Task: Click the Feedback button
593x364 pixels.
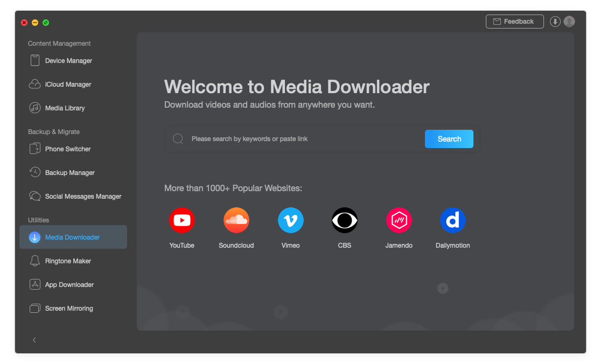Action: click(x=514, y=22)
